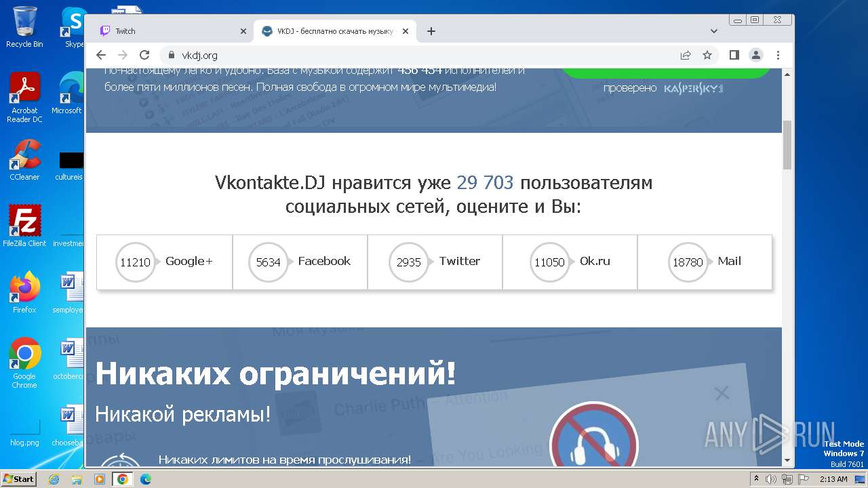The height and width of the screenshot is (488, 868).
Task: Click the page vertical scrollbar thumb
Action: tap(787, 144)
